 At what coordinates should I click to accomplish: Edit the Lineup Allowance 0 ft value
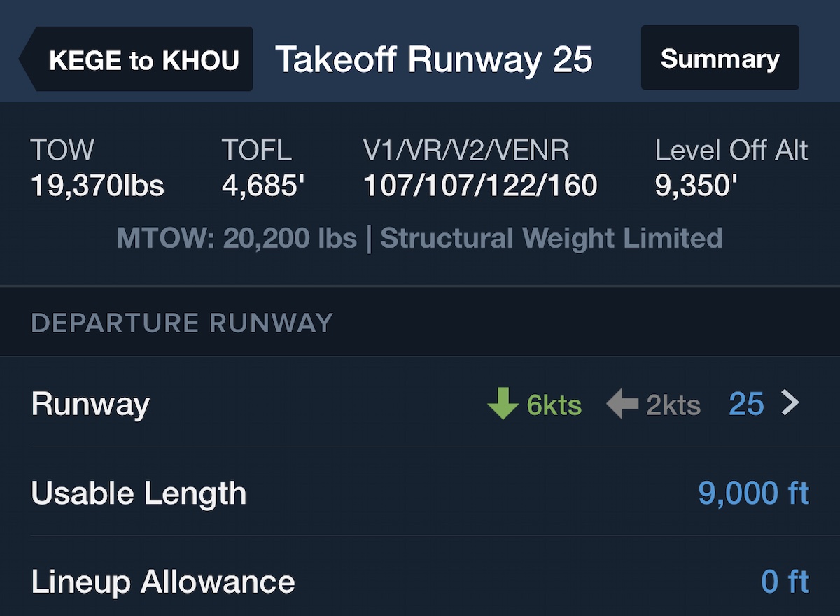point(785,582)
